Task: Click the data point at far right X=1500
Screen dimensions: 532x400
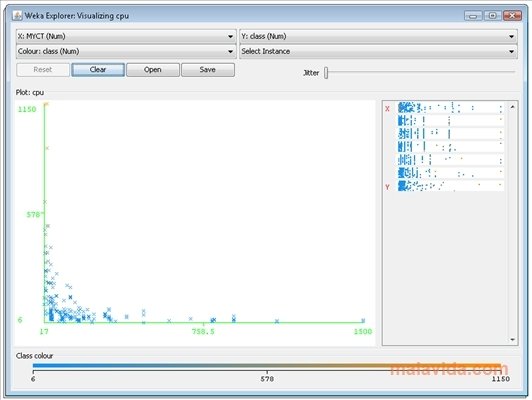Action: click(x=363, y=320)
